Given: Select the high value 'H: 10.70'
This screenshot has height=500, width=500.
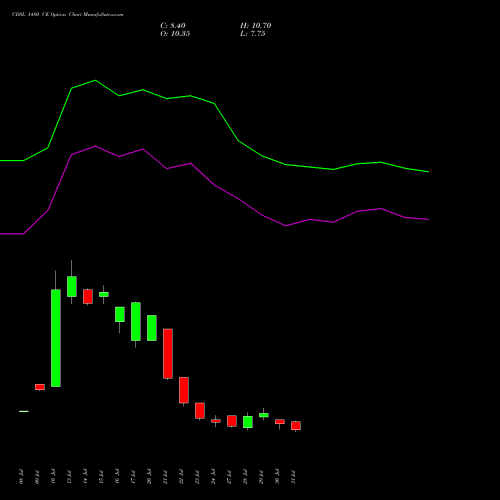Looking at the screenshot, I should pyautogui.click(x=255, y=26).
